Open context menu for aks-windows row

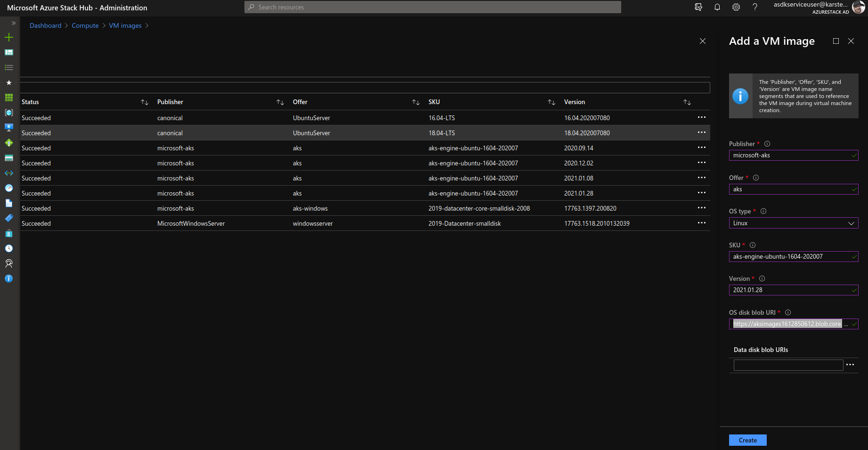tap(702, 208)
